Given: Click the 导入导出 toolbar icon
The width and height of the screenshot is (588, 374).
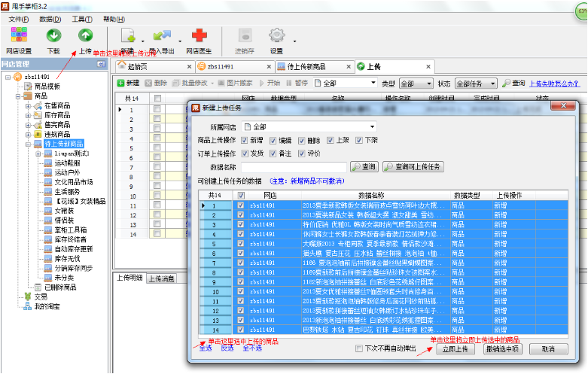Looking at the screenshot, I should point(161,35).
